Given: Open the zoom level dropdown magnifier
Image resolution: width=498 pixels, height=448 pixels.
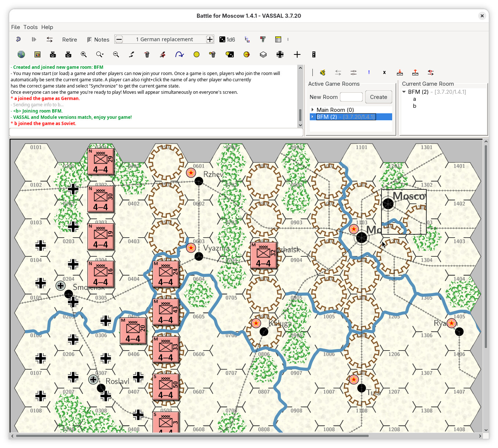Looking at the screenshot, I should [100, 54].
